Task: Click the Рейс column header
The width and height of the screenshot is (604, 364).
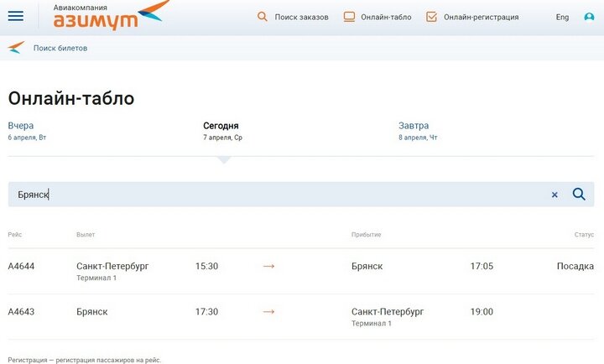Action: click(x=14, y=235)
